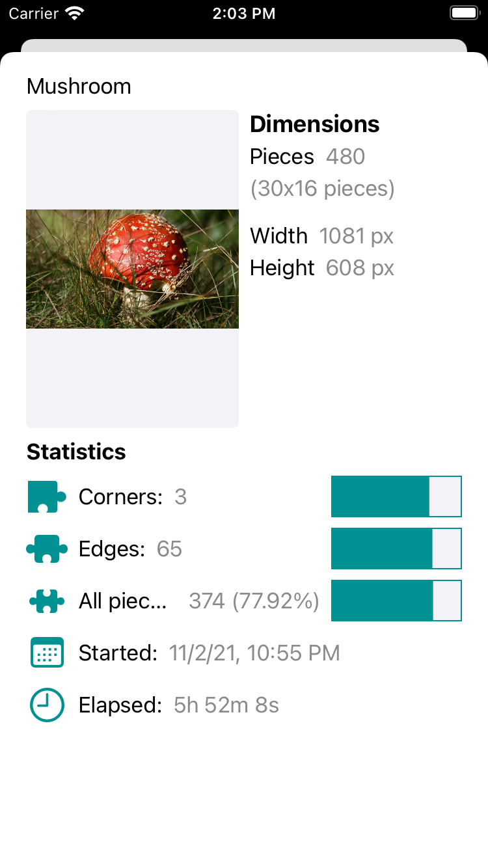488x868 pixels.
Task: Click the Corners progress bar
Action: [396, 496]
